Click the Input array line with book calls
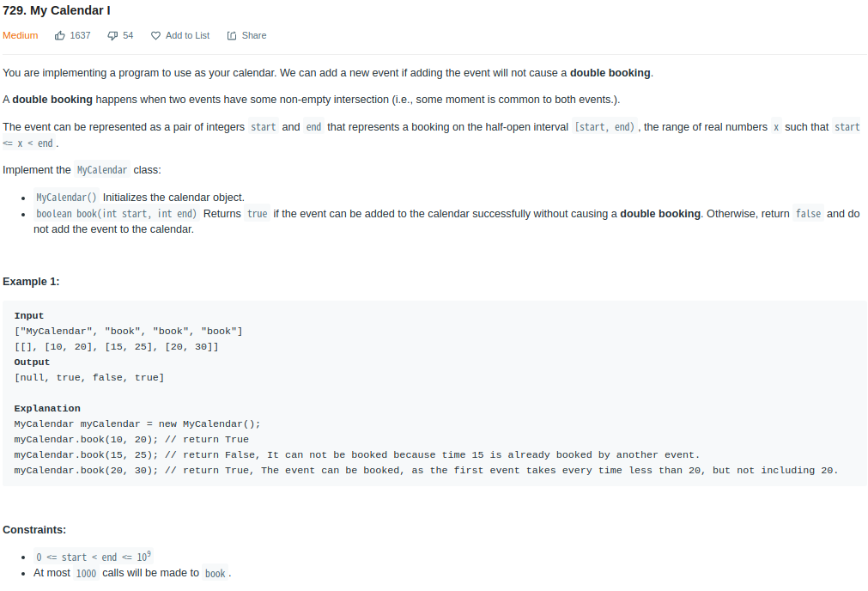The width and height of the screenshot is (868, 591). tap(129, 332)
